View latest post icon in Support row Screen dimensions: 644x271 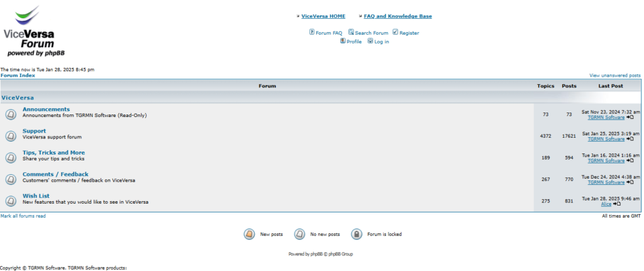(630, 139)
